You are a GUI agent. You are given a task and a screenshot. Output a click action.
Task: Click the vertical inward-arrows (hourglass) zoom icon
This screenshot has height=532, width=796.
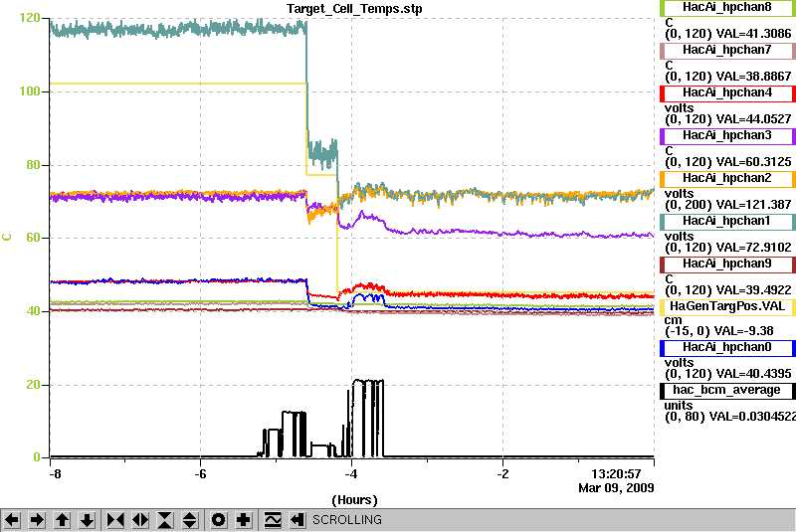(165, 520)
